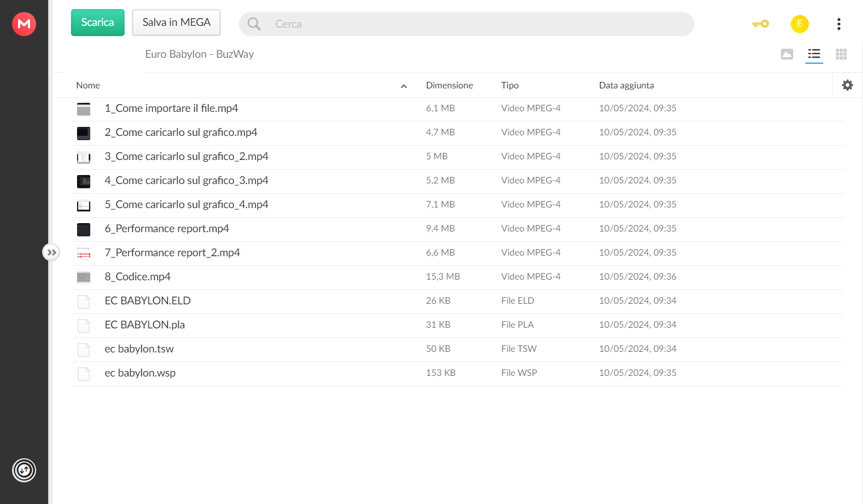Click the search magnifier icon
Viewport: 863px width, 504px height.
pos(254,24)
